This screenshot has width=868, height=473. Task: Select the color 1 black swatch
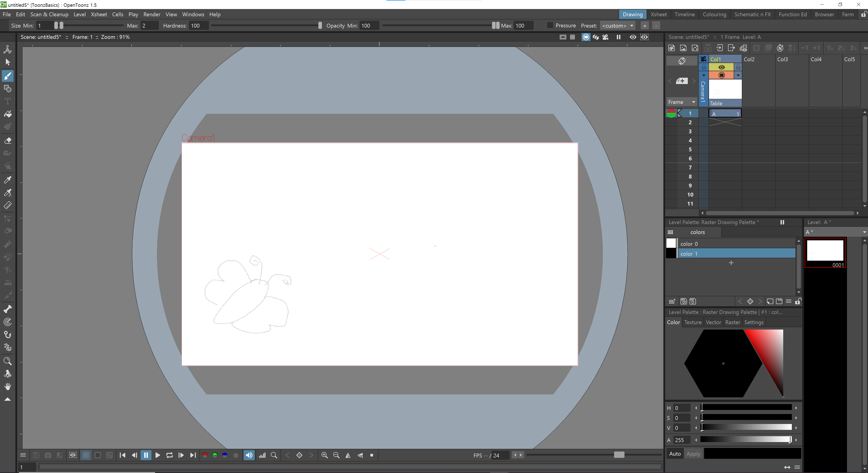point(671,253)
